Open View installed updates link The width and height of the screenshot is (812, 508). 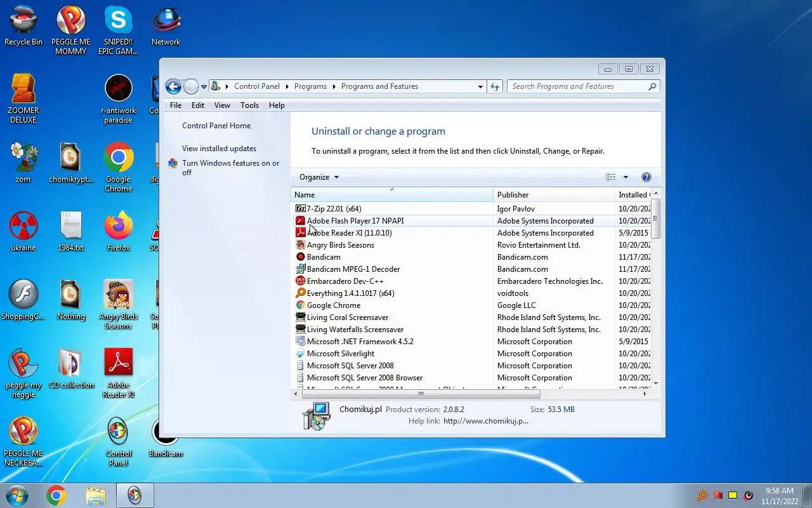pyautogui.click(x=219, y=149)
